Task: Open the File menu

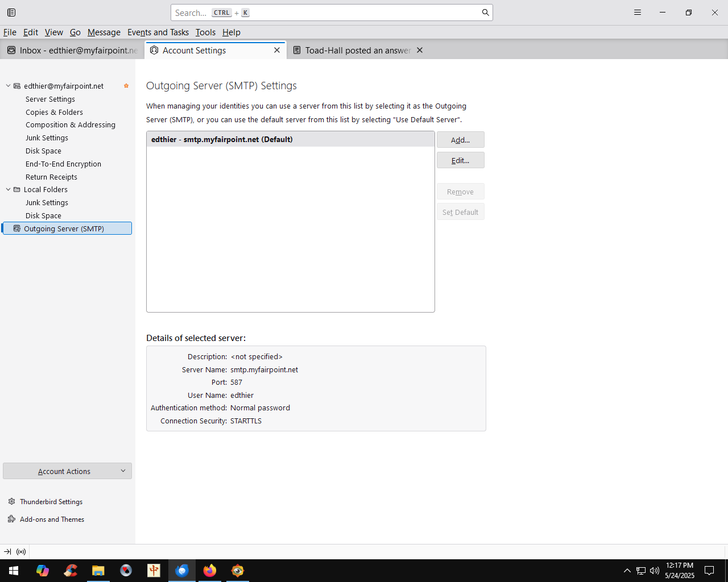Action: tap(10, 32)
